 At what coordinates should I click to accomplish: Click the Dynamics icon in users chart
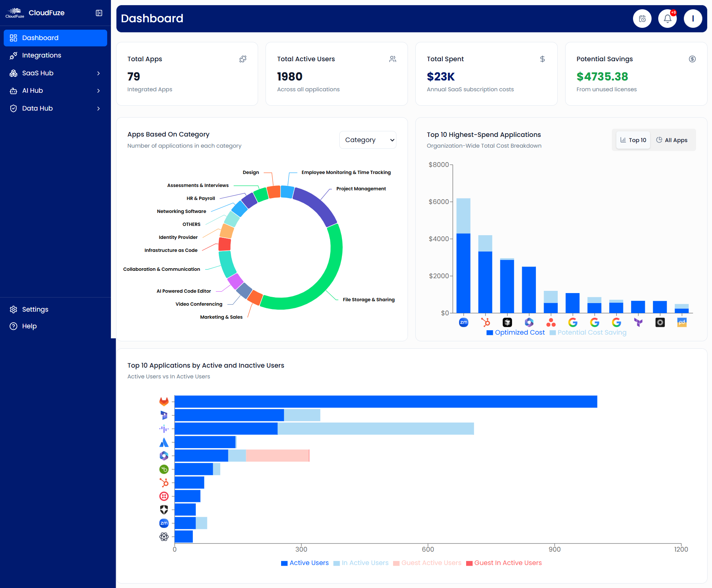click(x=164, y=415)
